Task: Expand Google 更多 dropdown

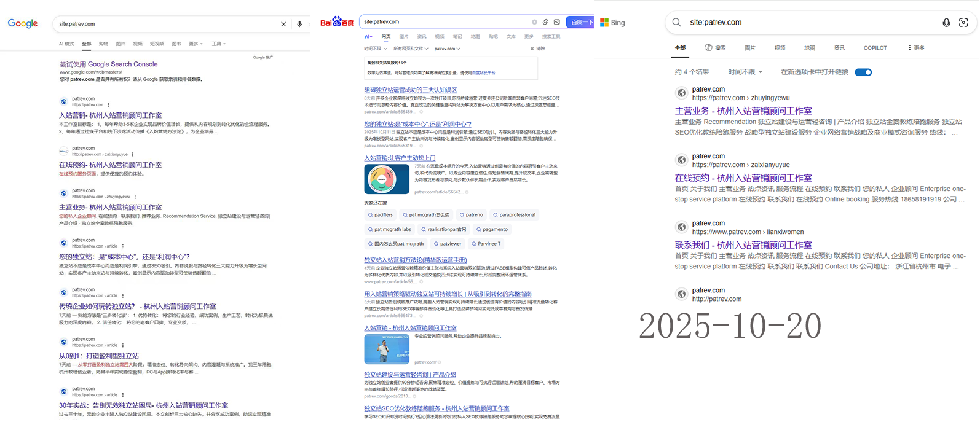Action: pos(196,44)
